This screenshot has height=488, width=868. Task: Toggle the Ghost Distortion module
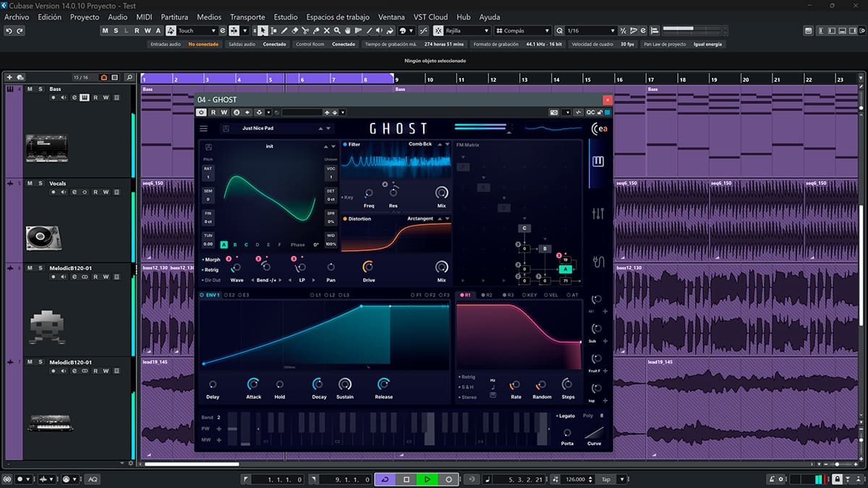coord(345,218)
